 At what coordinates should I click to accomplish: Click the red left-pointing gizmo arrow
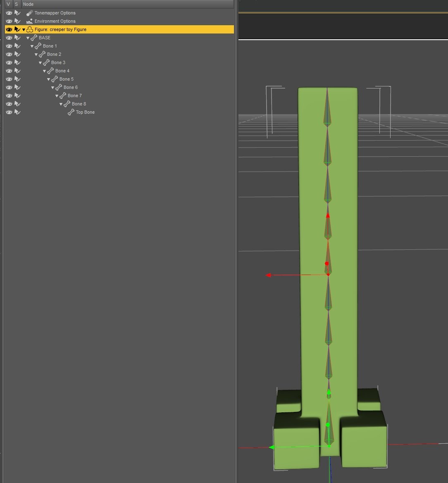[x=269, y=275]
